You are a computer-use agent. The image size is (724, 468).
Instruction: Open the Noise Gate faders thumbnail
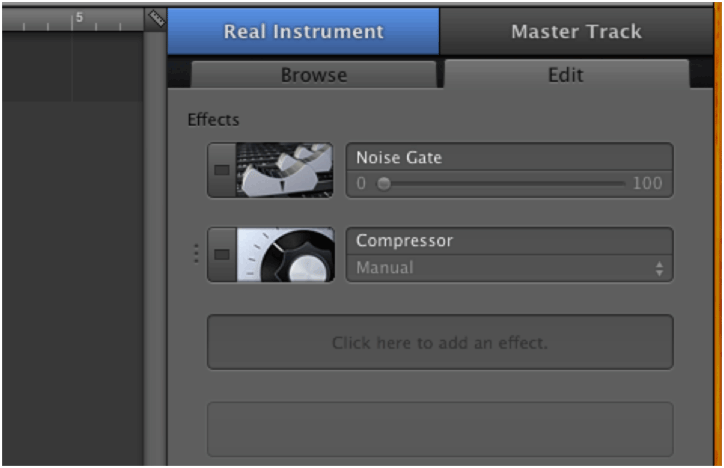[x=284, y=170]
